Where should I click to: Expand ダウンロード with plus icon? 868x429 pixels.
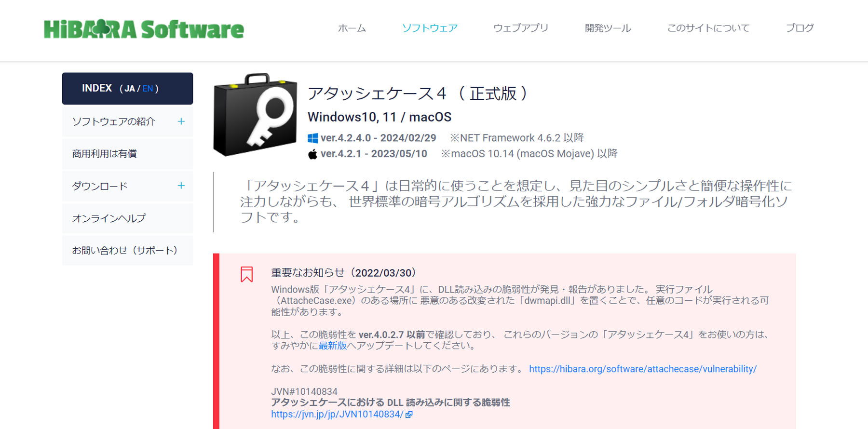pyautogui.click(x=181, y=186)
